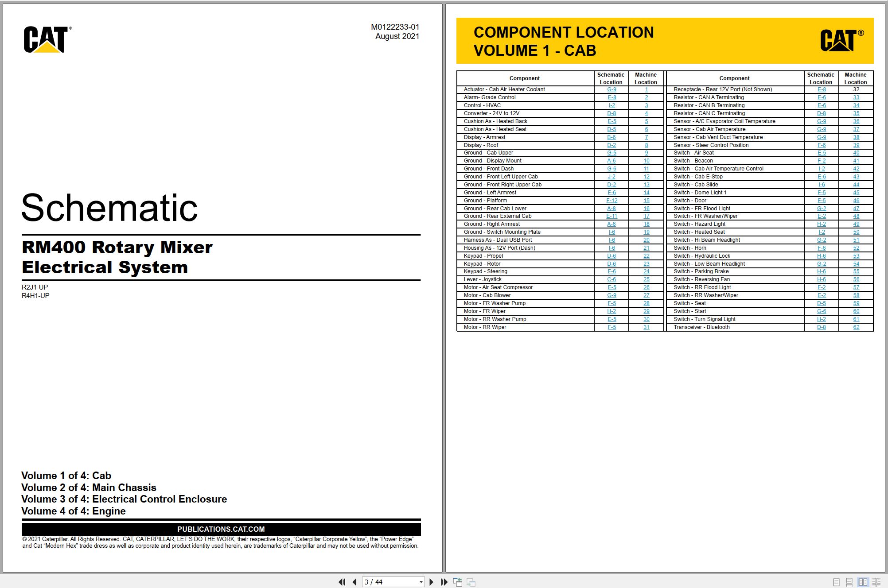Image resolution: width=888 pixels, height=588 pixels.
Task: Click the 'Housing As - 12V Port (Dash)' cell
Action: (526, 248)
